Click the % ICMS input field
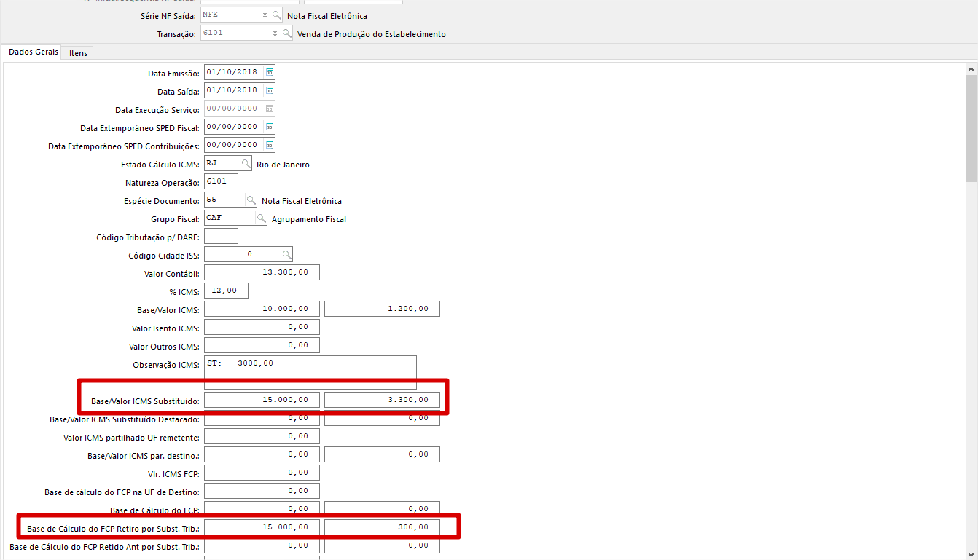This screenshot has width=978, height=560. (226, 291)
